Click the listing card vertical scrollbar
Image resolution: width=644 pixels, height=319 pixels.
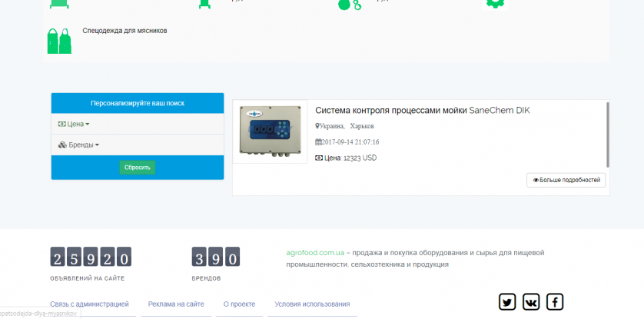tap(608, 135)
